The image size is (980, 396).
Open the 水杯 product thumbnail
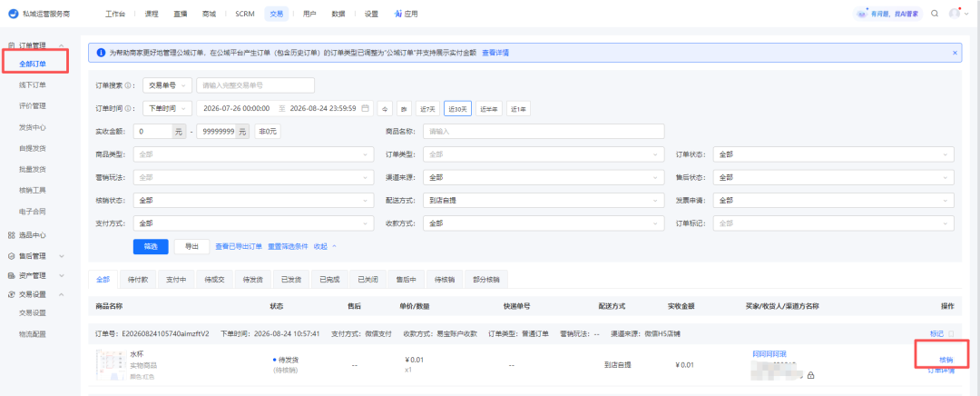click(111, 365)
